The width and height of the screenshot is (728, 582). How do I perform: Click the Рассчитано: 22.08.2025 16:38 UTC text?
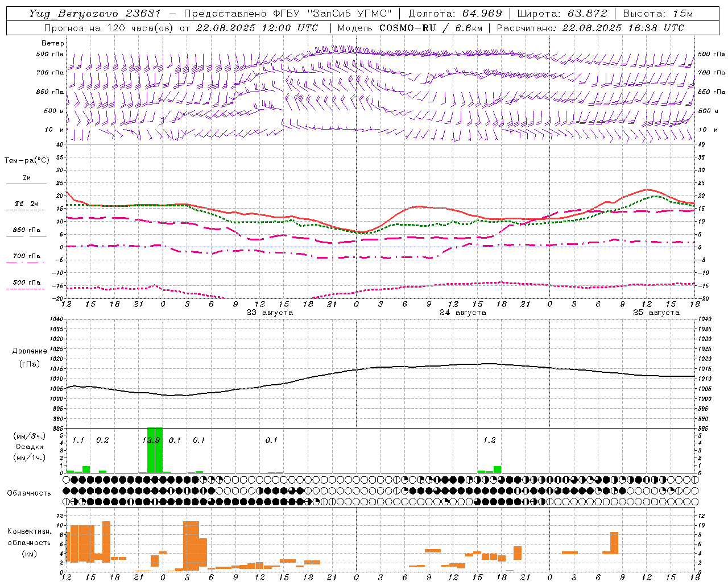[x=590, y=28]
